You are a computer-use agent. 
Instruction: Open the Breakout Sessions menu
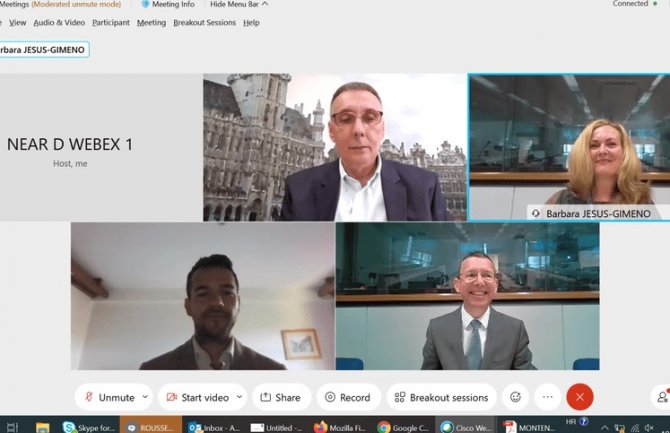click(x=204, y=22)
